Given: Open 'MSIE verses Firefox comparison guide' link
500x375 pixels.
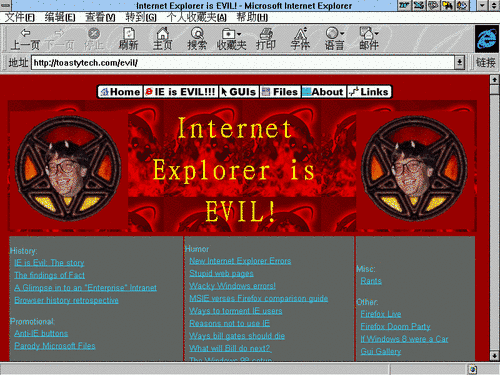Looking at the screenshot, I should 258,298.
